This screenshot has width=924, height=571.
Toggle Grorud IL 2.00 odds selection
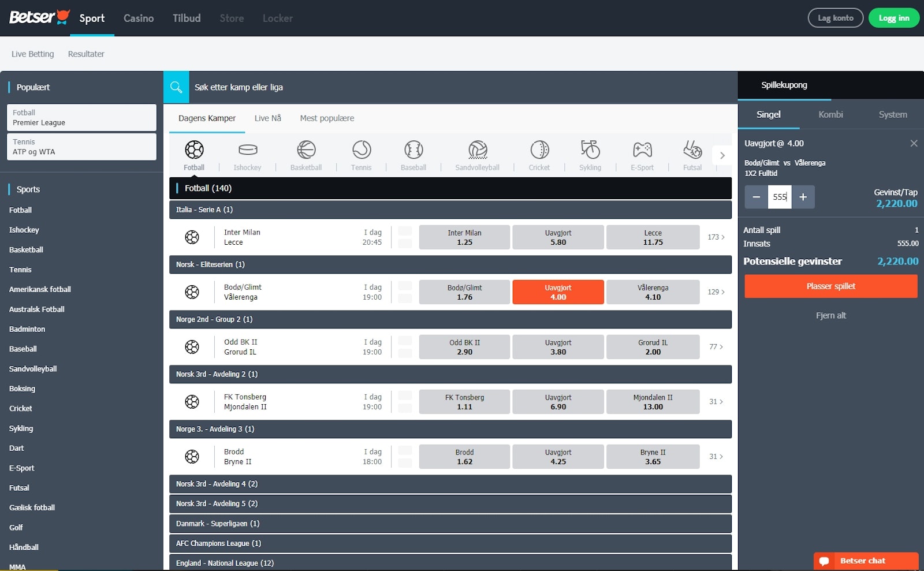pyautogui.click(x=653, y=347)
